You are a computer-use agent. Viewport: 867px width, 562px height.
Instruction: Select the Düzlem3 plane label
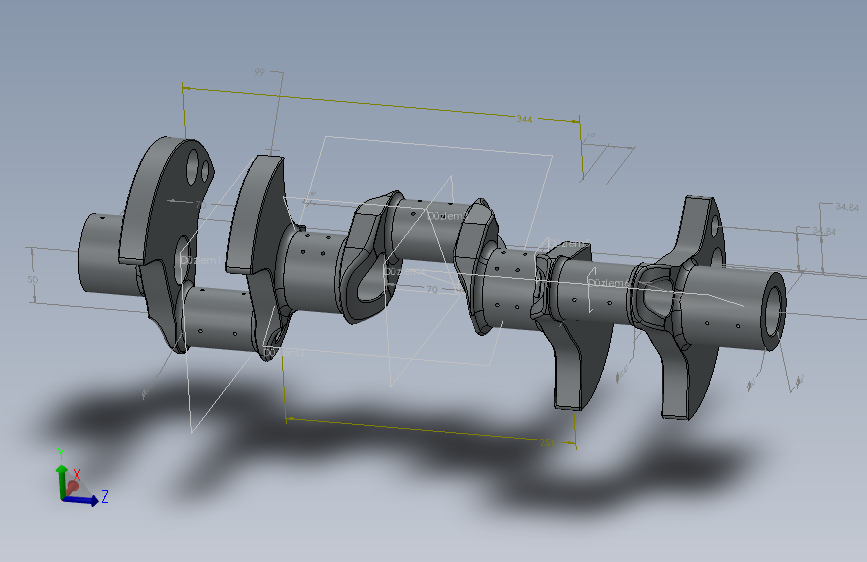[447, 216]
